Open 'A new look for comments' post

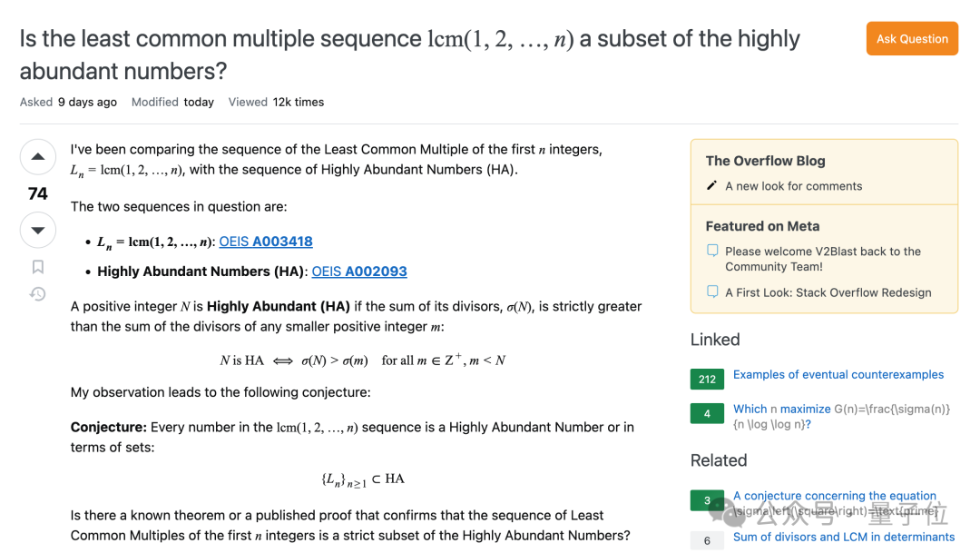[x=793, y=186]
